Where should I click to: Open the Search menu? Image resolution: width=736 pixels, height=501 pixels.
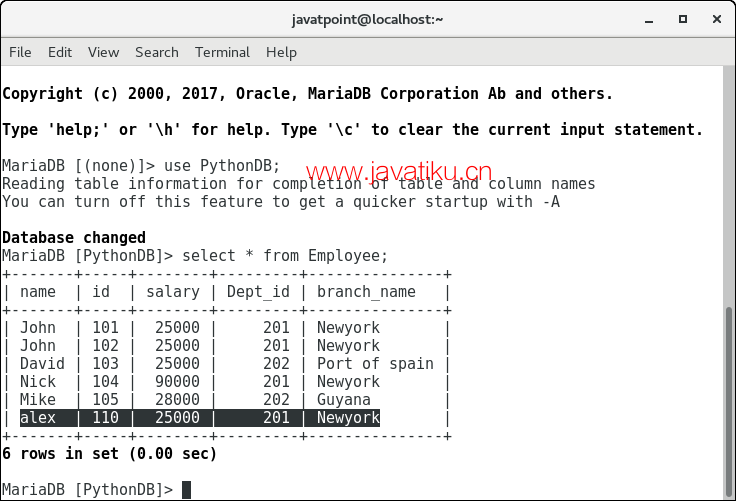tap(157, 52)
